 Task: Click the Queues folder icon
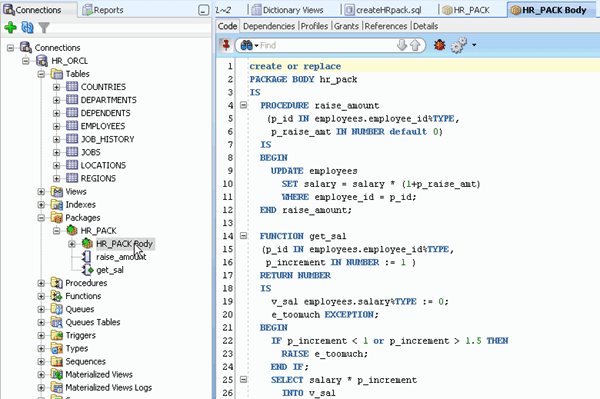(57, 309)
